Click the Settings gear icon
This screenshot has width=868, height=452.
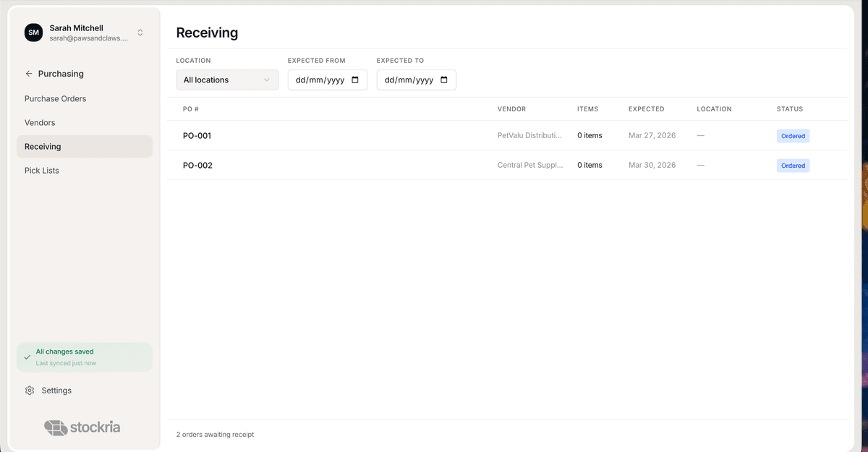(x=29, y=391)
